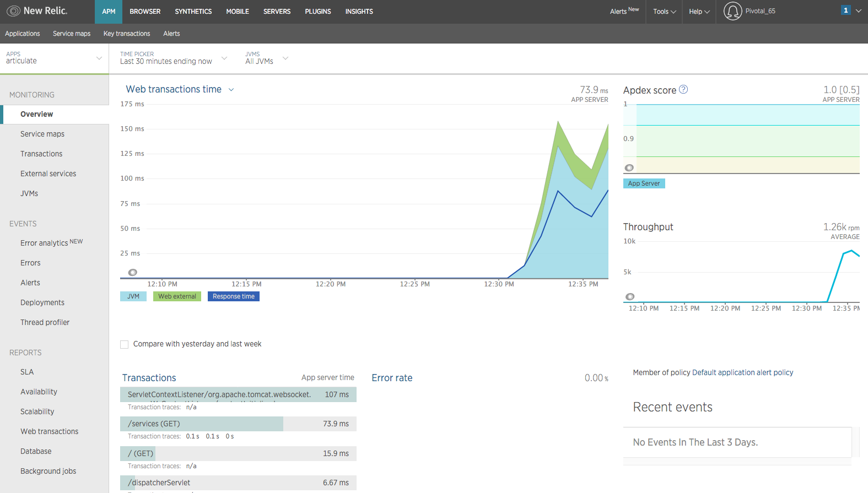Open Thread profiler in the sidebar
Viewport: 868px width, 493px height.
pos(45,322)
